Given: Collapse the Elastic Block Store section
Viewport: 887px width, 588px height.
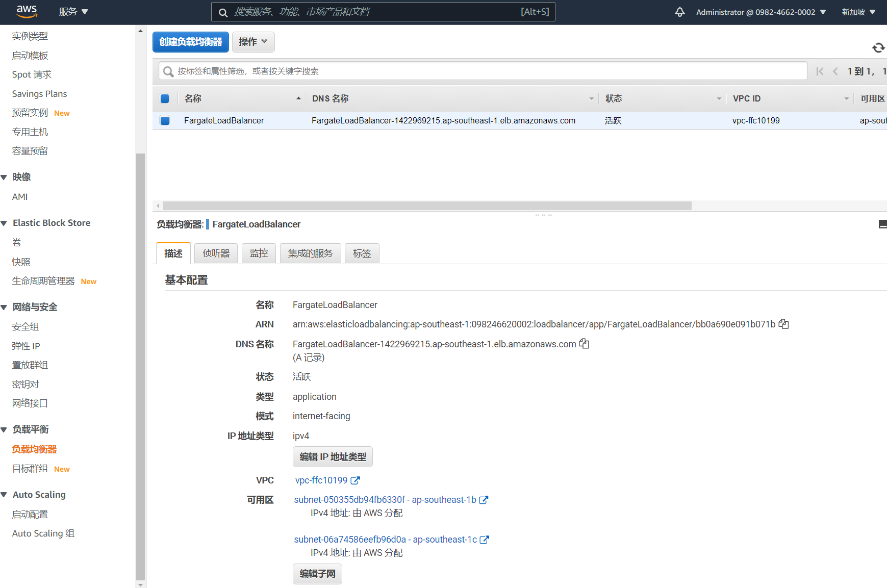Looking at the screenshot, I should pyautogui.click(x=4, y=223).
